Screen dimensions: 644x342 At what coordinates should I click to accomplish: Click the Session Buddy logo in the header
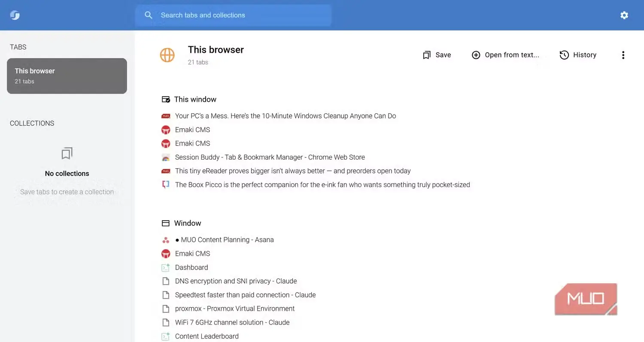(15, 15)
